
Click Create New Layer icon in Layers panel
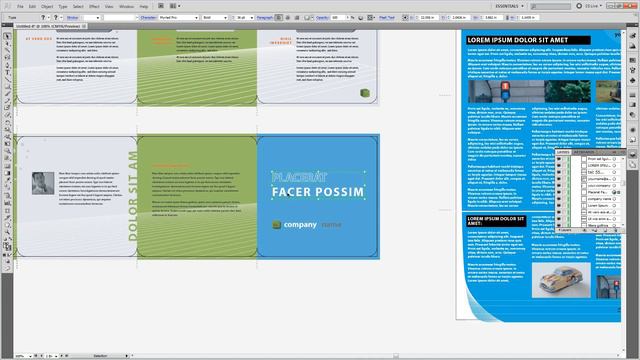(605, 230)
